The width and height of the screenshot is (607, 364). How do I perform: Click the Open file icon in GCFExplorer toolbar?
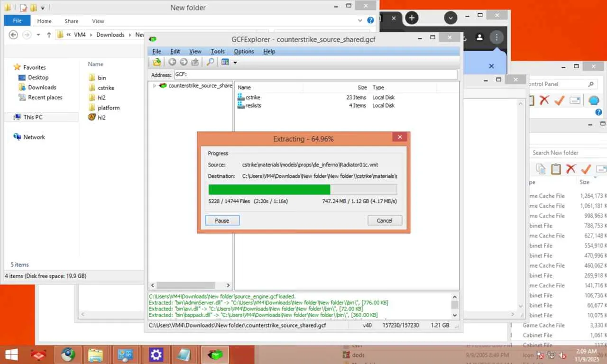point(157,62)
